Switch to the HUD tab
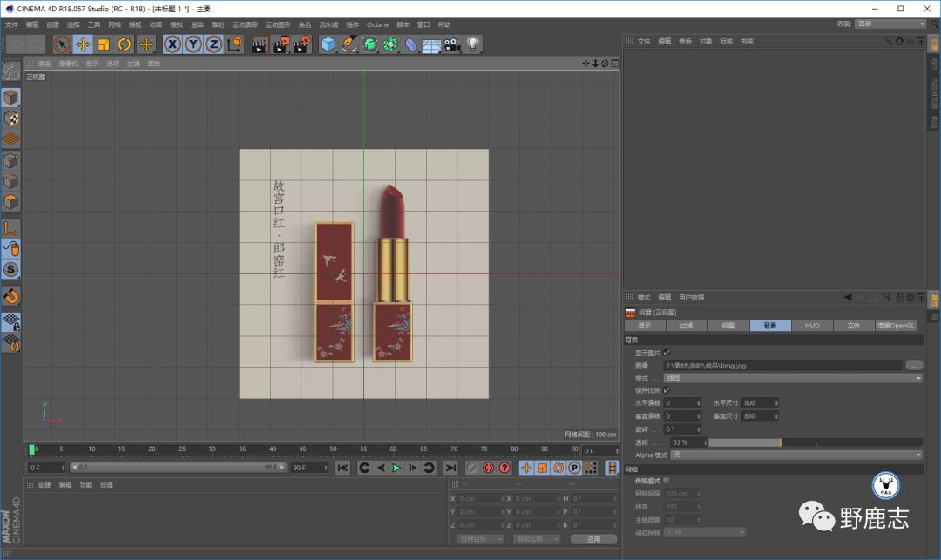The height and width of the screenshot is (560, 941). [812, 326]
